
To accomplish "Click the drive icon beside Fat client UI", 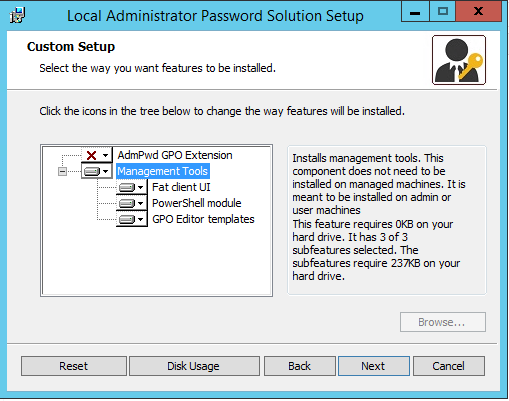I will click(x=127, y=188).
